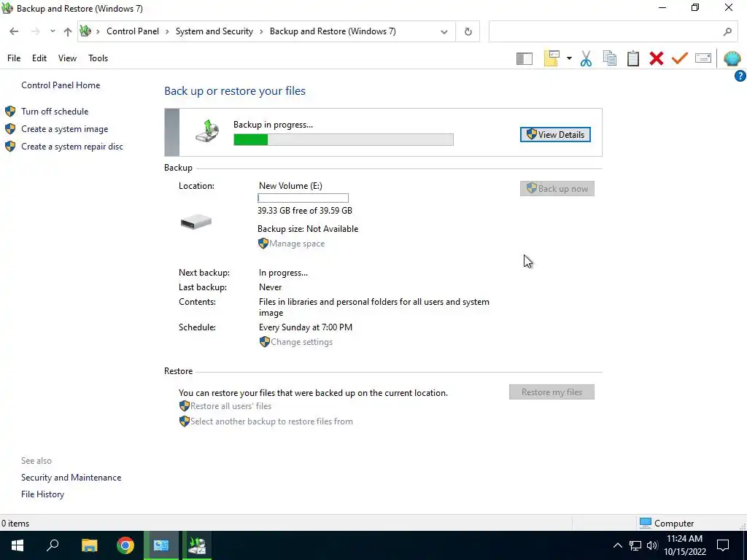Open the Edit menu
Viewport: 747px width, 560px height.
[x=39, y=58]
